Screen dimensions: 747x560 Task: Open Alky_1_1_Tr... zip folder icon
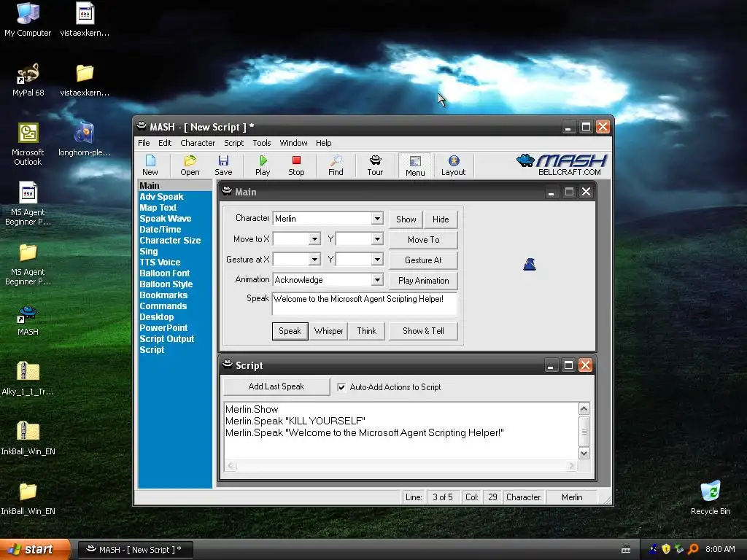[x=28, y=378]
